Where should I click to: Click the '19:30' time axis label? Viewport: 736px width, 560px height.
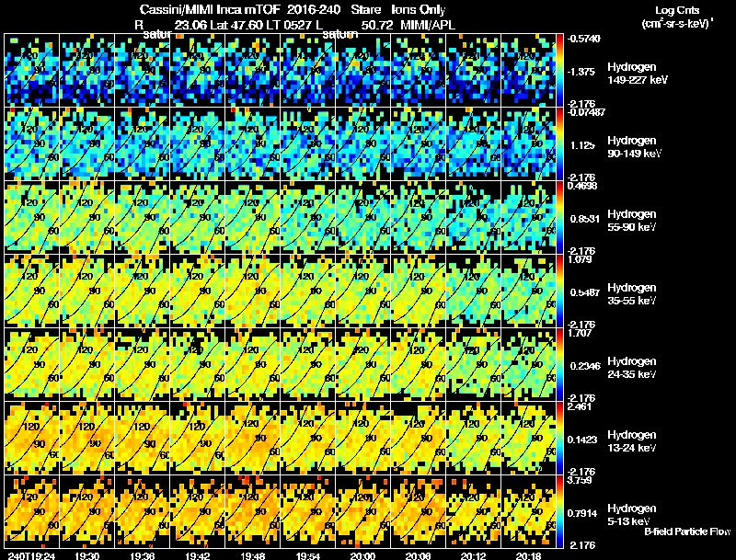86,555
